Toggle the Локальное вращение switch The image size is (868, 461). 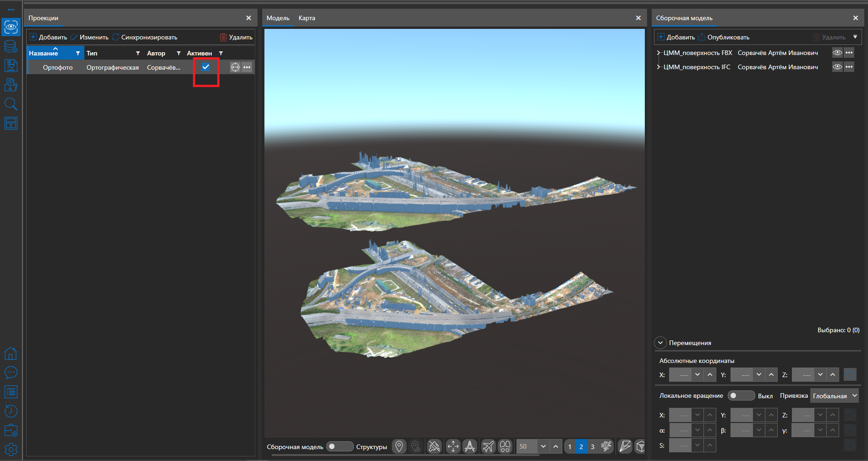741,395
